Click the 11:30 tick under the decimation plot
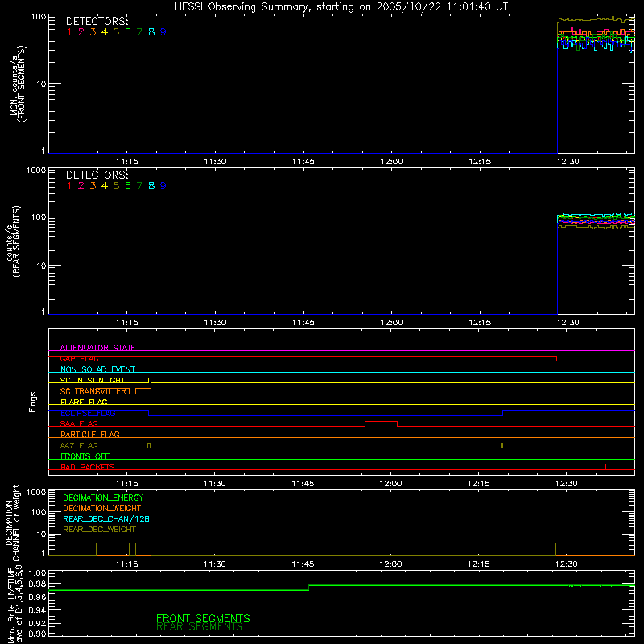 point(214,564)
